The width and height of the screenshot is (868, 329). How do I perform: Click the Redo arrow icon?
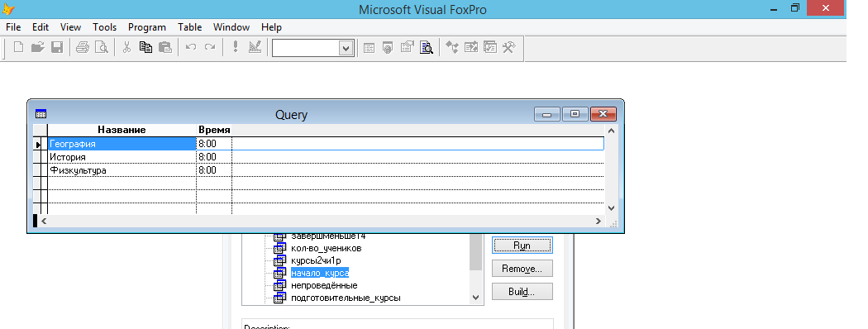210,48
